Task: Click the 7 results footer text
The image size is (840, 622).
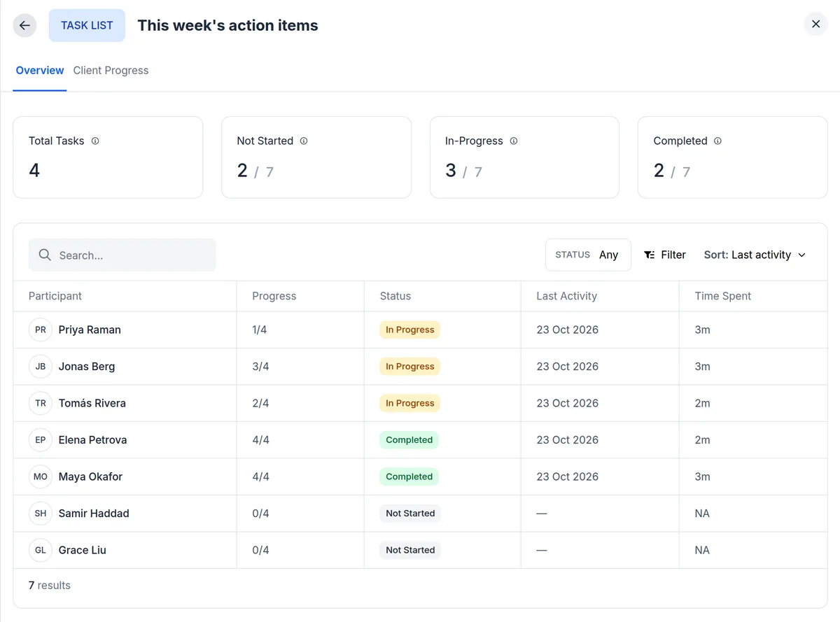Action: [x=50, y=585]
